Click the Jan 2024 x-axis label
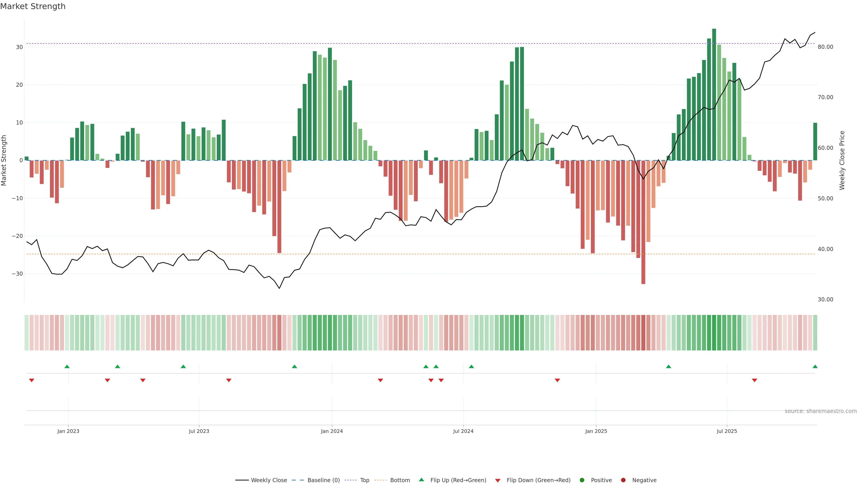This screenshot has width=868, height=488. 332,431
